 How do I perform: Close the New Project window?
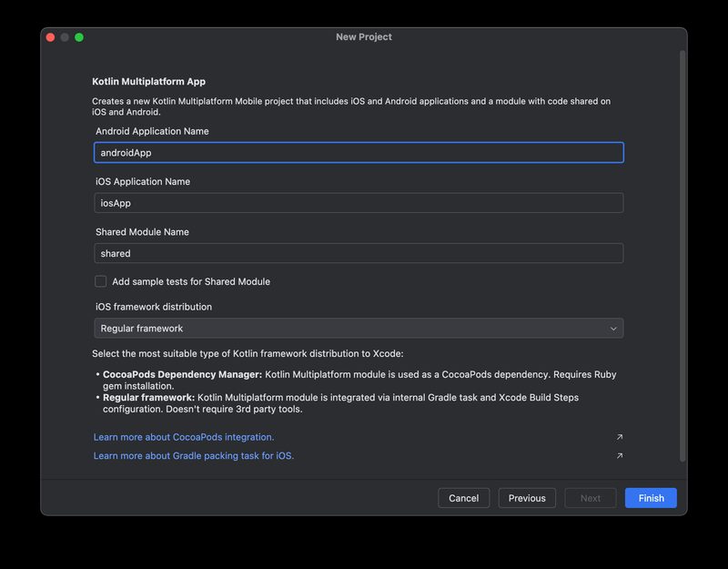pos(50,37)
